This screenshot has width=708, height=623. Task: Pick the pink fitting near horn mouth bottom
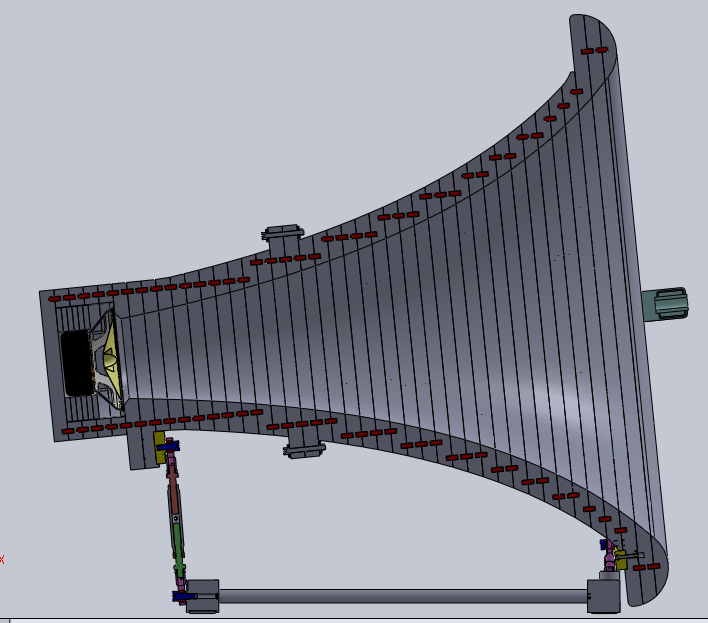pos(610,556)
